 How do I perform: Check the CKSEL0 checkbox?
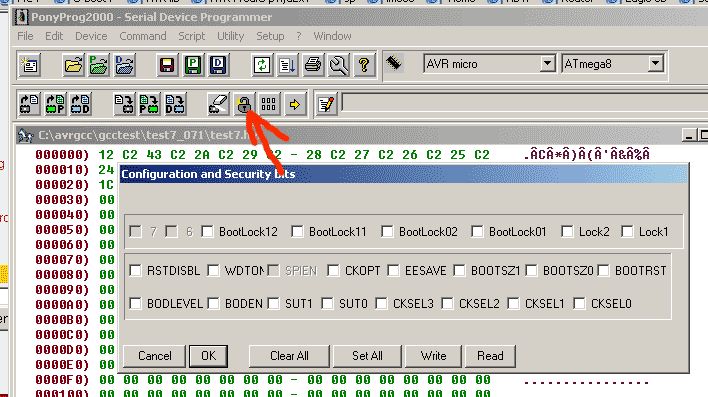(579, 304)
